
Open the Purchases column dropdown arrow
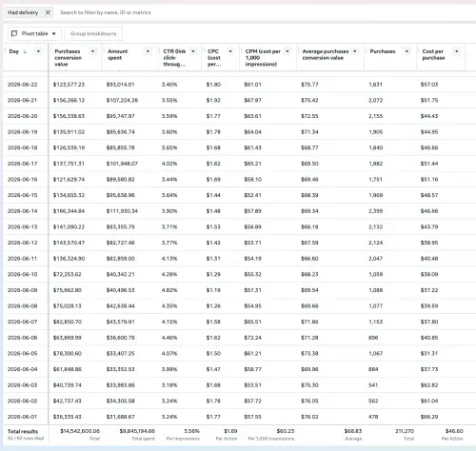click(x=407, y=51)
